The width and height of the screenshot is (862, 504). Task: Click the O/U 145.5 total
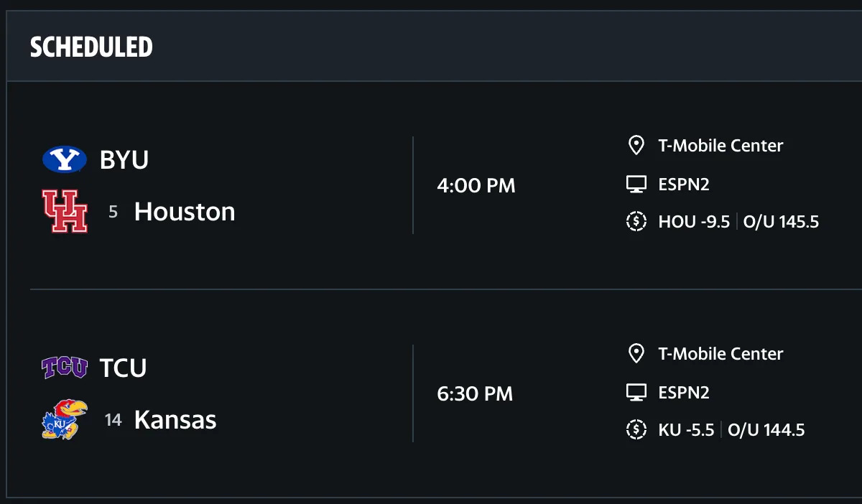click(x=781, y=222)
